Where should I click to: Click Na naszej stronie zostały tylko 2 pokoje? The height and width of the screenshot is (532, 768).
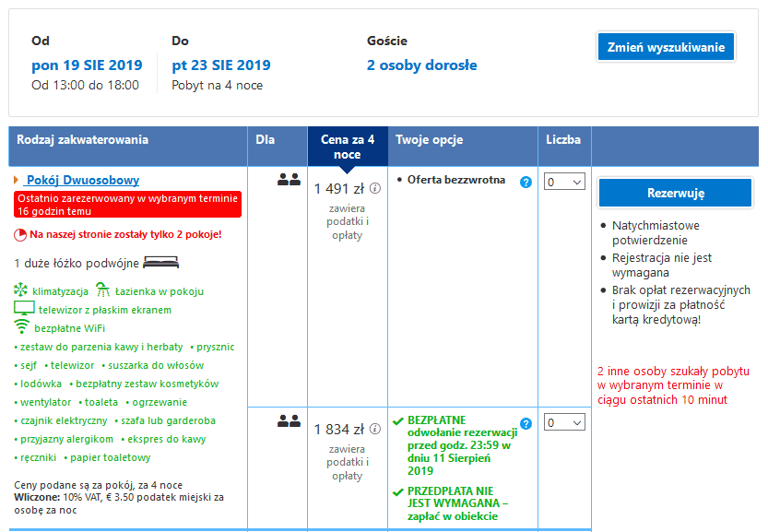(x=125, y=234)
